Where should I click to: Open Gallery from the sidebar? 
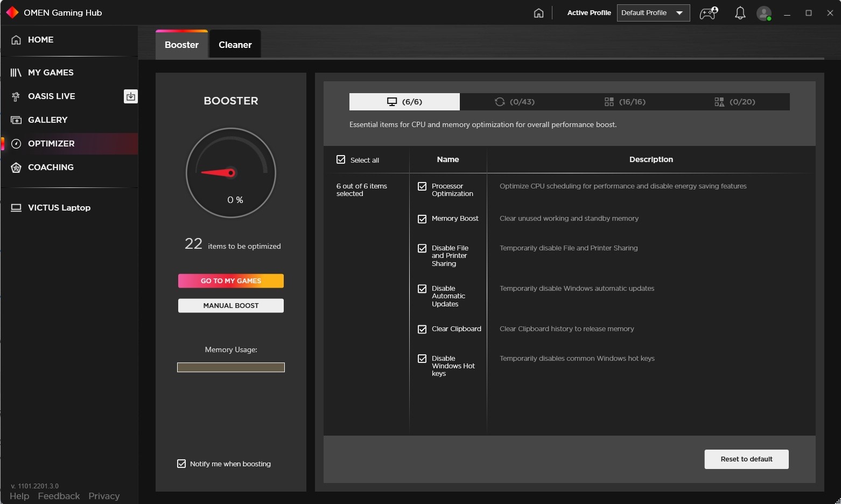[x=47, y=120]
